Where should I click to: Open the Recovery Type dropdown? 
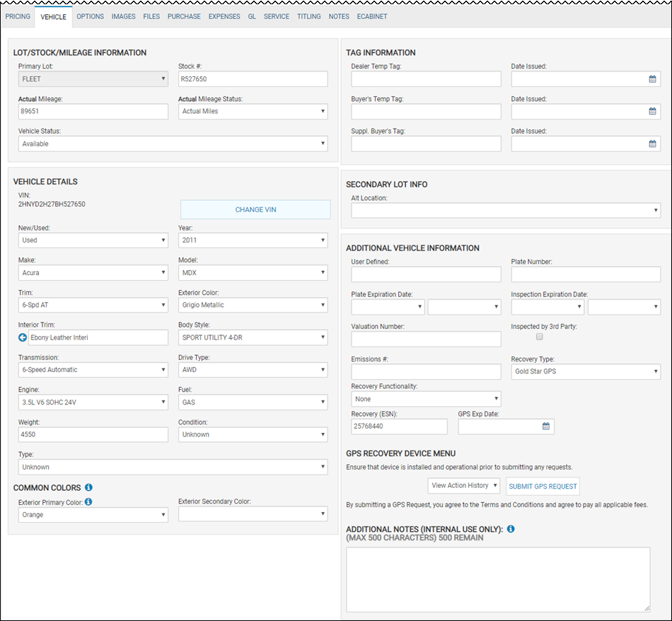pos(586,371)
